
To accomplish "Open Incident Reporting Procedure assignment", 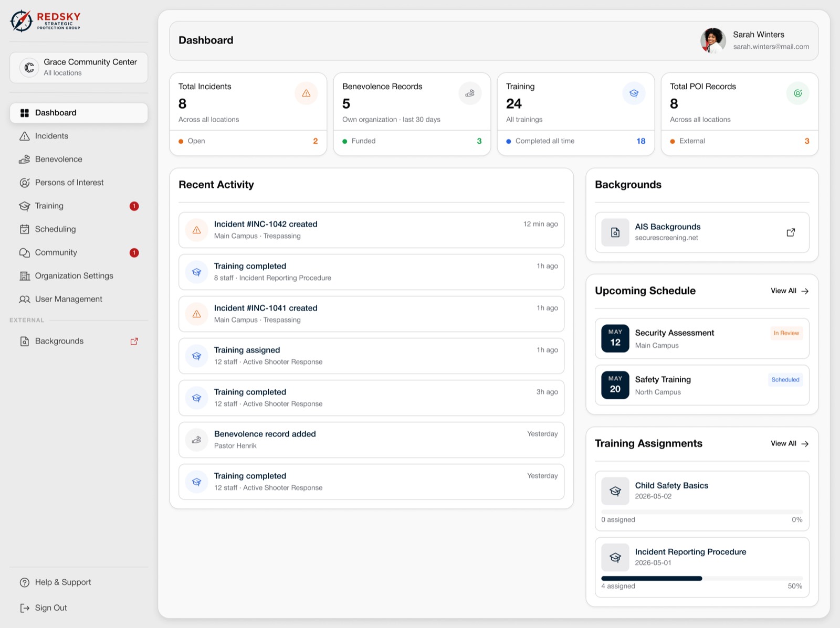I will [x=702, y=567].
